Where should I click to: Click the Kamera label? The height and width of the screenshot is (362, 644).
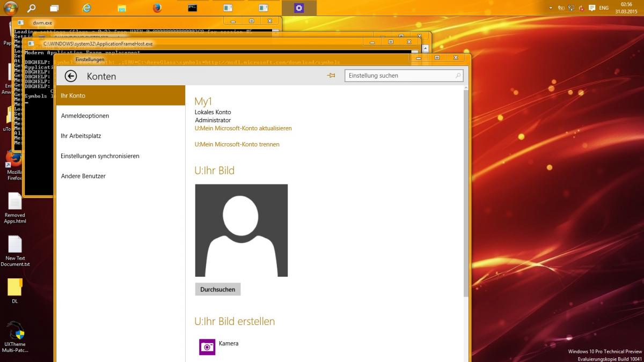[229, 343]
